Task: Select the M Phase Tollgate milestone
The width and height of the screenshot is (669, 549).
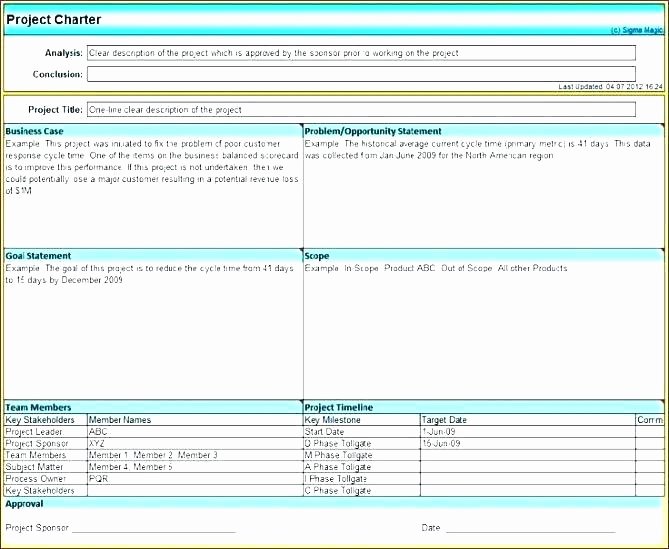Action: (362, 455)
